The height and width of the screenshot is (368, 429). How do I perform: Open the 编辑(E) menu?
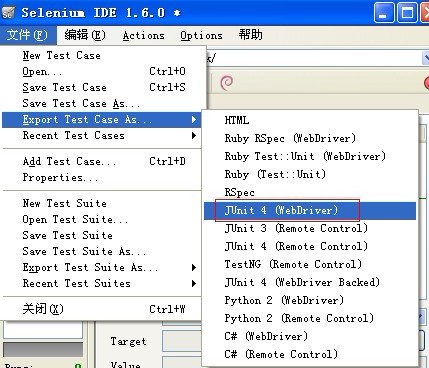[85, 35]
